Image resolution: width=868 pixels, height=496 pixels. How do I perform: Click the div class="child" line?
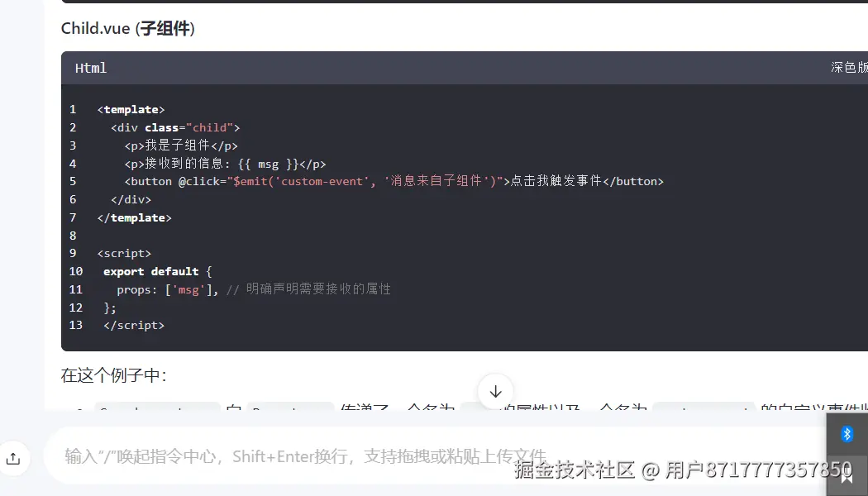point(175,128)
